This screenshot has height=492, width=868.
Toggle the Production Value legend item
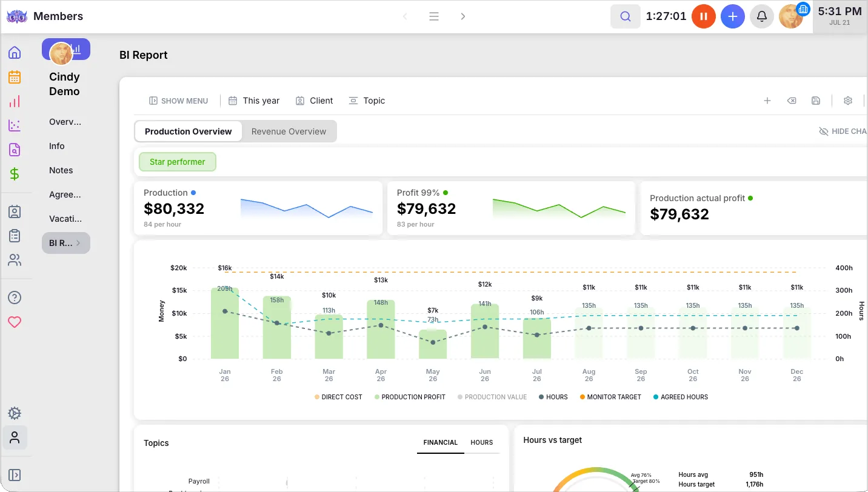[492, 397]
